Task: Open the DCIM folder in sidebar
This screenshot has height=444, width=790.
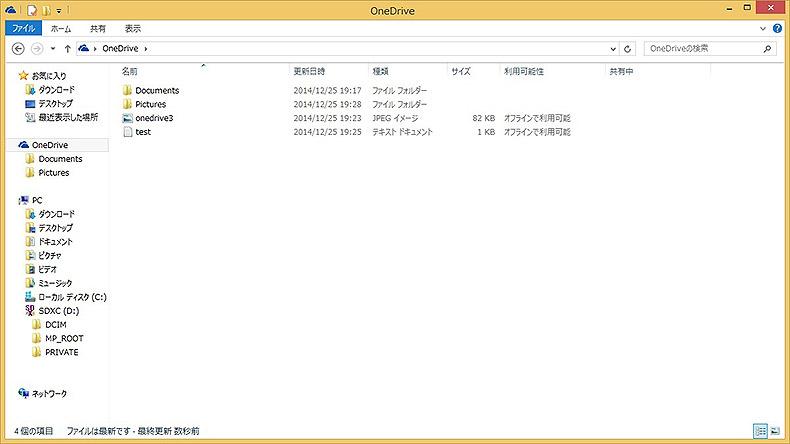Action: point(55,325)
